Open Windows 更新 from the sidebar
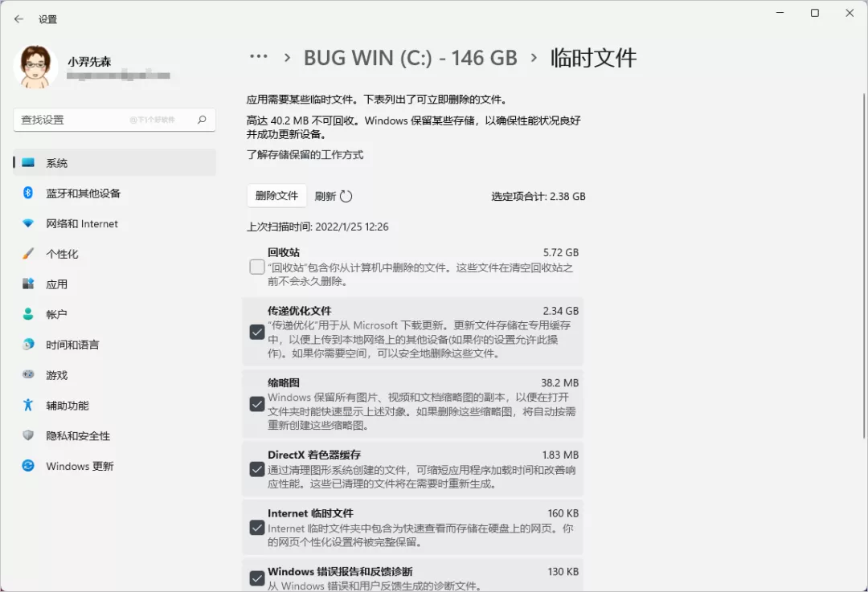 pos(78,465)
